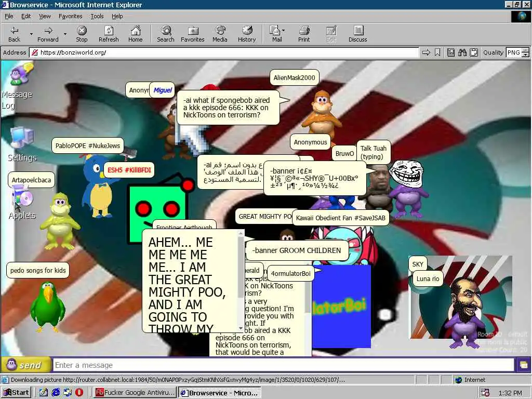Stop page loading with the Stop button
This screenshot has width=532, height=399.
[x=82, y=34]
